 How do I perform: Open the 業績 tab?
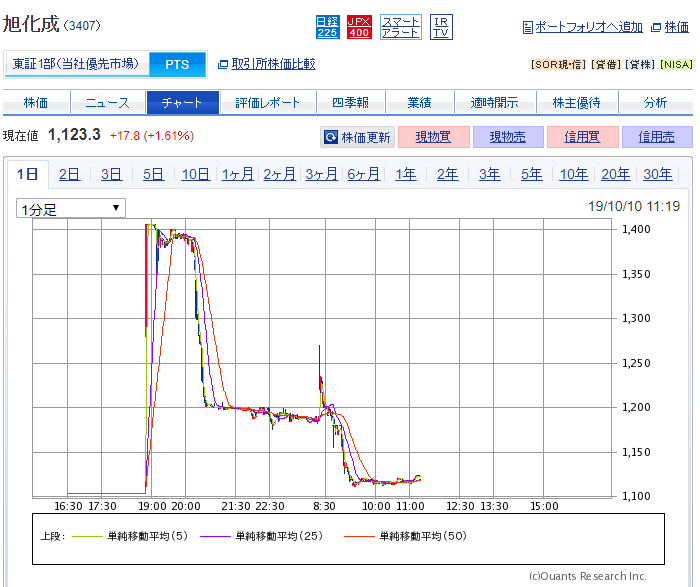(x=419, y=103)
